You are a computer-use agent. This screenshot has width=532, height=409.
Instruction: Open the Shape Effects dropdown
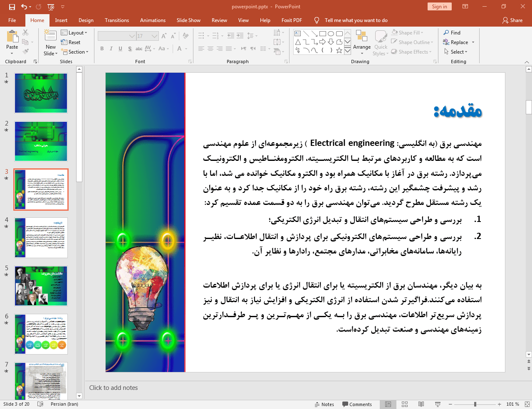tap(411, 52)
